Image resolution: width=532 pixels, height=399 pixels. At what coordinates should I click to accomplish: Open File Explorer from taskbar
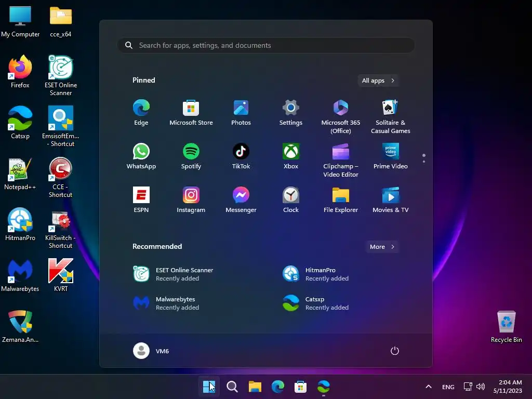click(255, 387)
